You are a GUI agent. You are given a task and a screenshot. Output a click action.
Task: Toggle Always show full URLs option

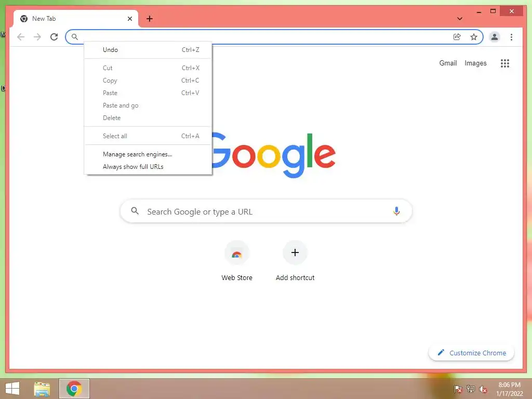point(148,167)
